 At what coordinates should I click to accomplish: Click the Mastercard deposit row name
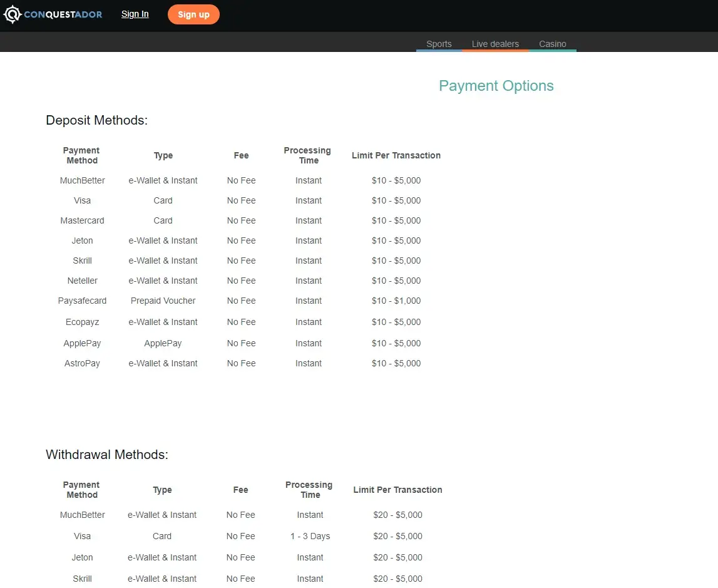[x=83, y=220]
